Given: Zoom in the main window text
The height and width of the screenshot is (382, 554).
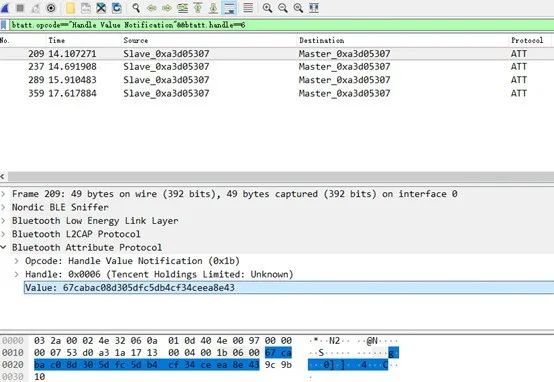Looking at the screenshot, I should point(267,8).
